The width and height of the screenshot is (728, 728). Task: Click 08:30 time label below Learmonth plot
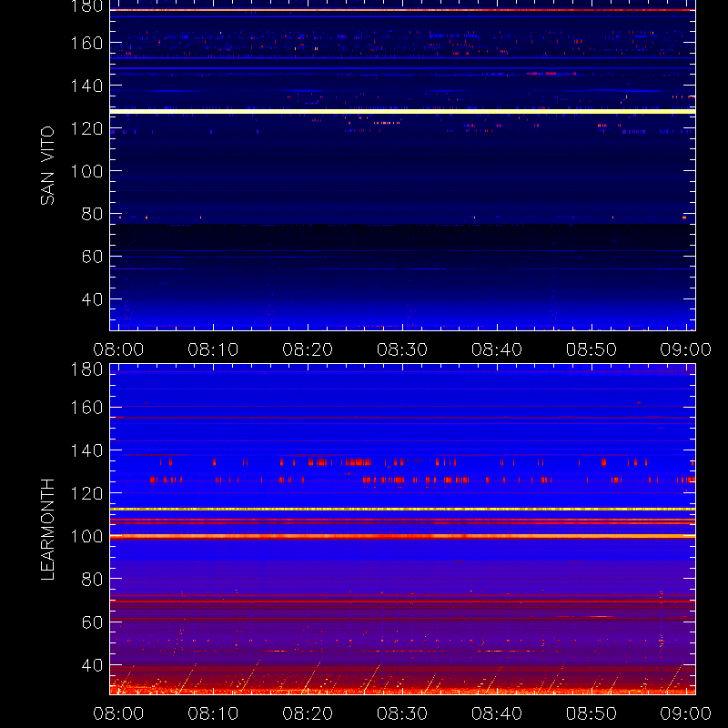coord(402,713)
